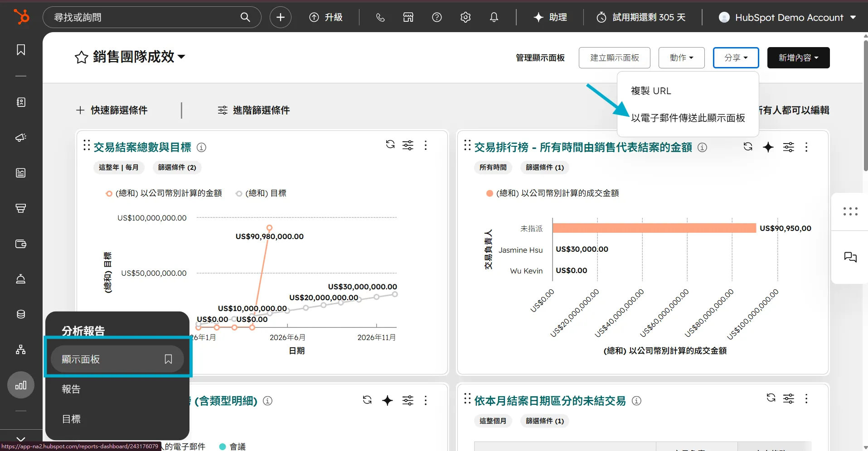This screenshot has height=451, width=868.
Task: Open the database data icon in sidebar
Action: pyautogui.click(x=21, y=314)
